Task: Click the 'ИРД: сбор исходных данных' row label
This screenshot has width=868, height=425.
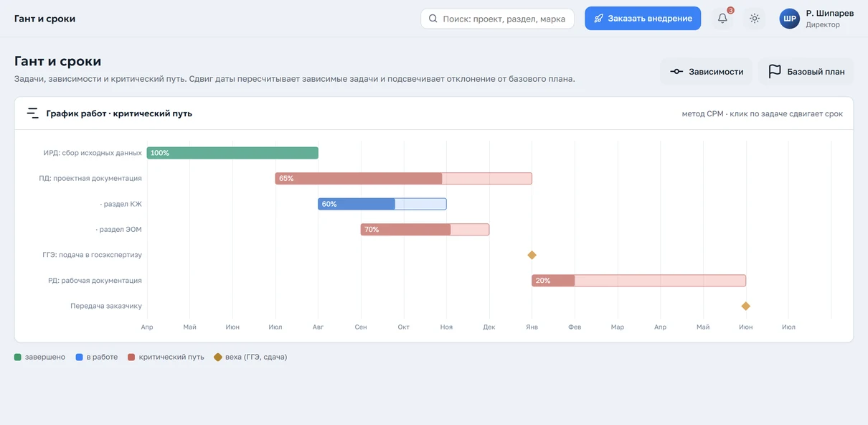Action: pyautogui.click(x=93, y=153)
